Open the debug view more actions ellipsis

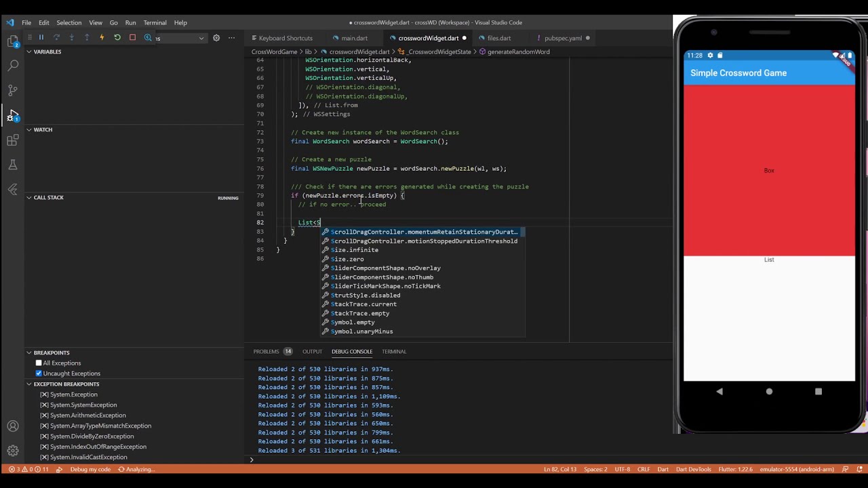(x=232, y=38)
